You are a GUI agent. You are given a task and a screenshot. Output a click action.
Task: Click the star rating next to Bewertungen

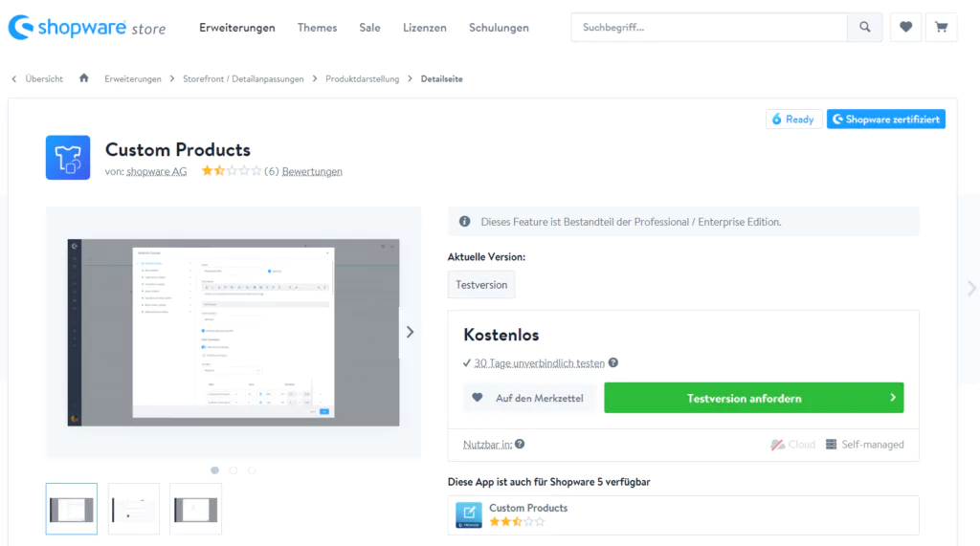pos(232,170)
